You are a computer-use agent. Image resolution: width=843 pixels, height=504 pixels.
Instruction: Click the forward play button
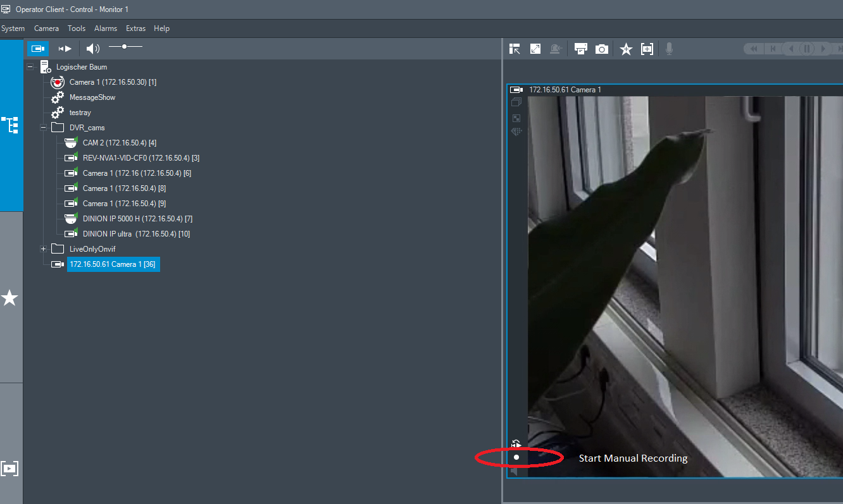click(824, 49)
